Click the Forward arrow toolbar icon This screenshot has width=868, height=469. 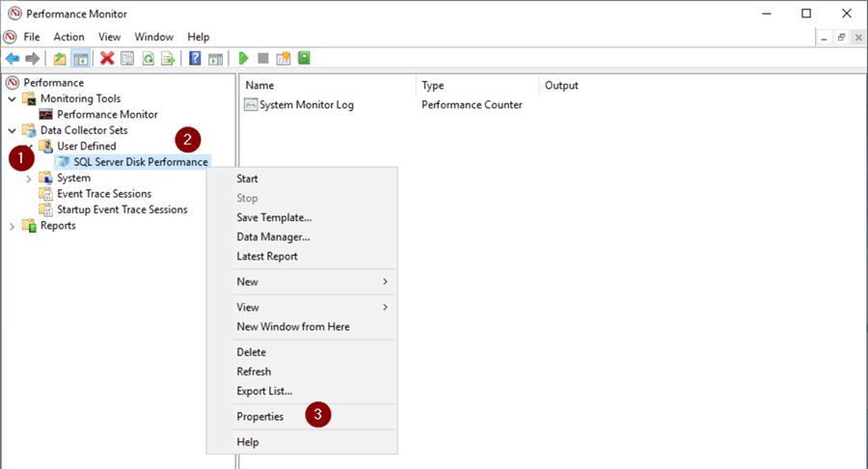click(x=33, y=58)
